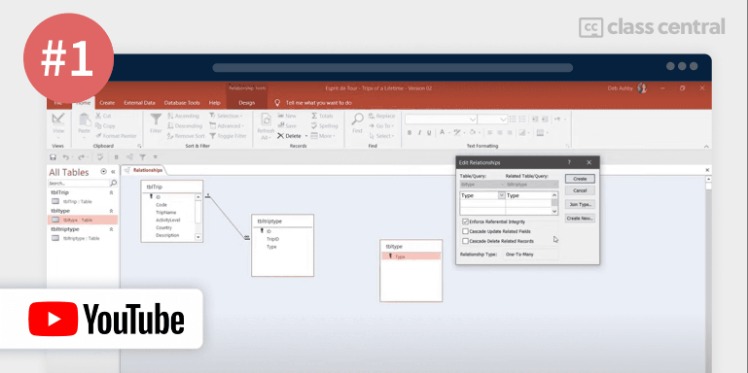Open the left Type field dropdown arrow
The width and height of the screenshot is (748, 373).
pyautogui.click(x=501, y=196)
